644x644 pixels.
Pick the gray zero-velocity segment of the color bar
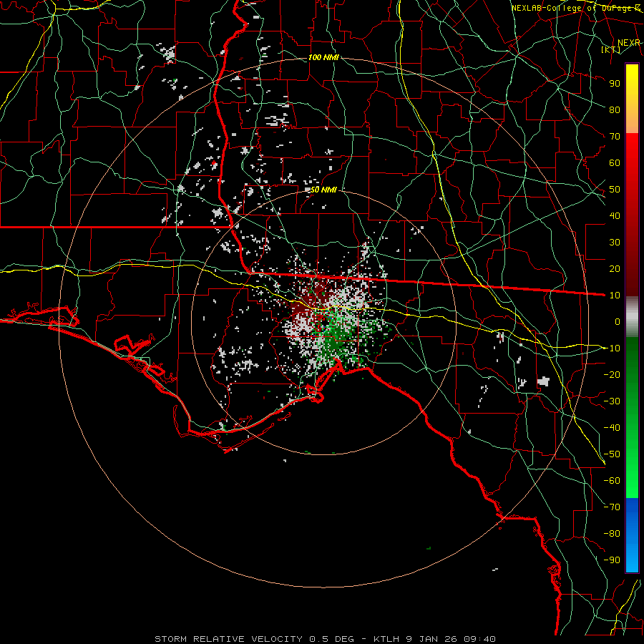(x=632, y=316)
